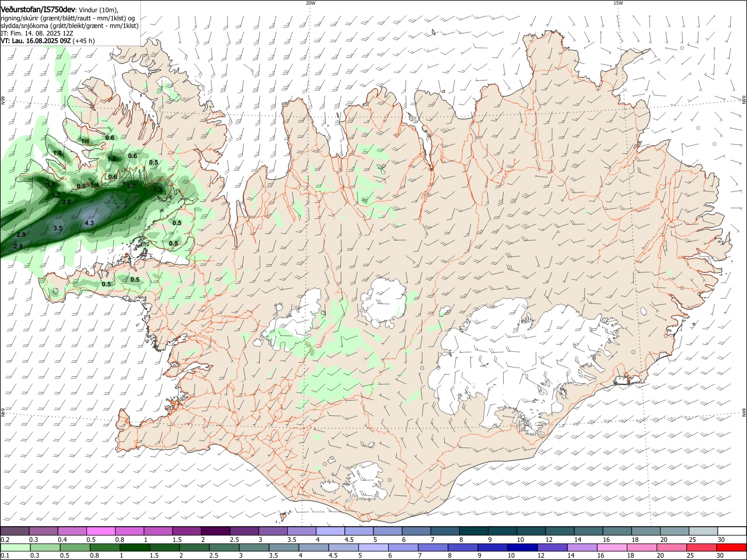
Task: Click the 4.3 precipitation maximum value
Action: pos(89,223)
